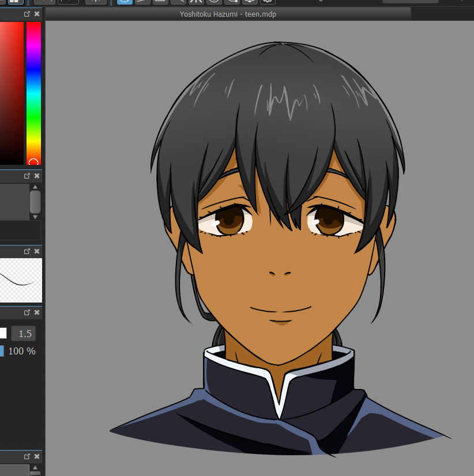Click the circular hue indicator on the hue bar
Screen dimensions: 474x476
[x=33, y=162]
